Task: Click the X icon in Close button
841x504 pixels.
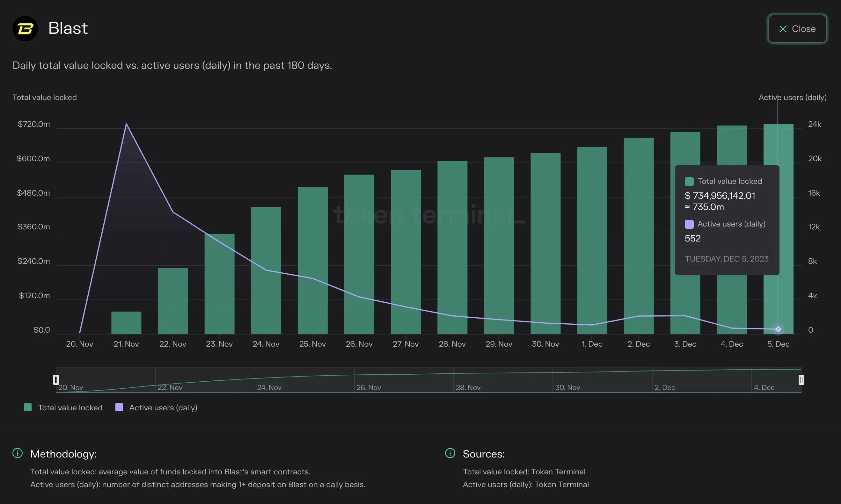Action: click(x=783, y=29)
